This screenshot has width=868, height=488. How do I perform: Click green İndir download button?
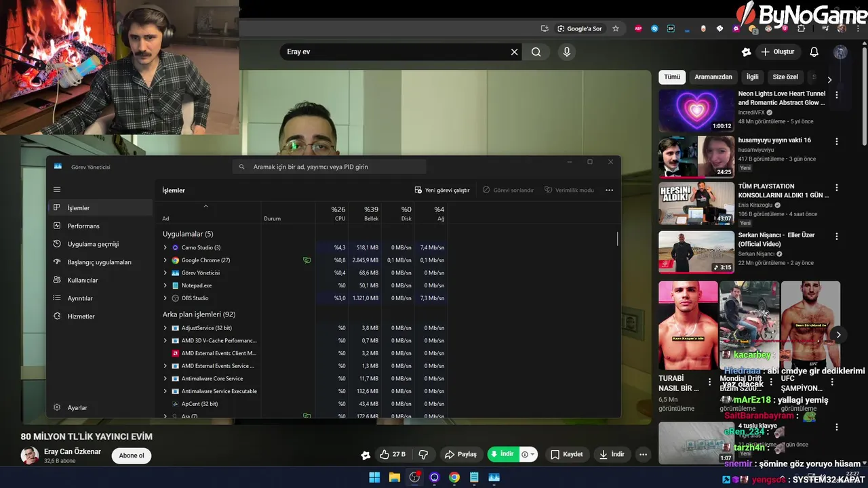click(x=502, y=454)
